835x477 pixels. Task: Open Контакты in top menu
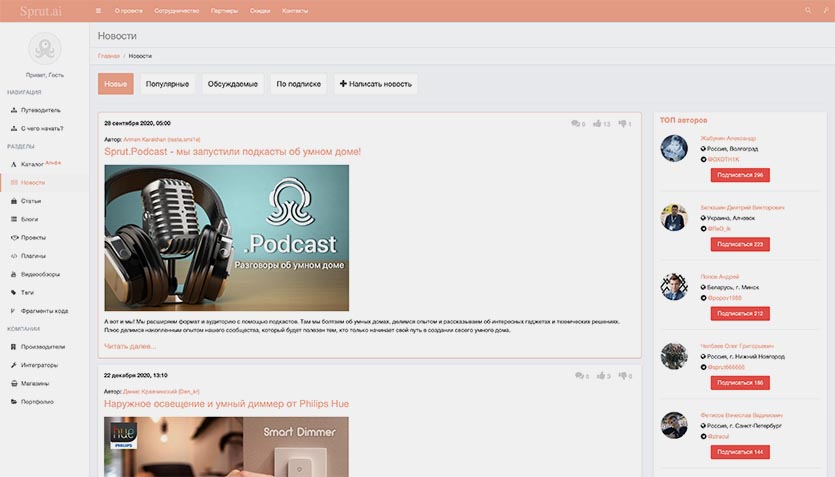(295, 11)
